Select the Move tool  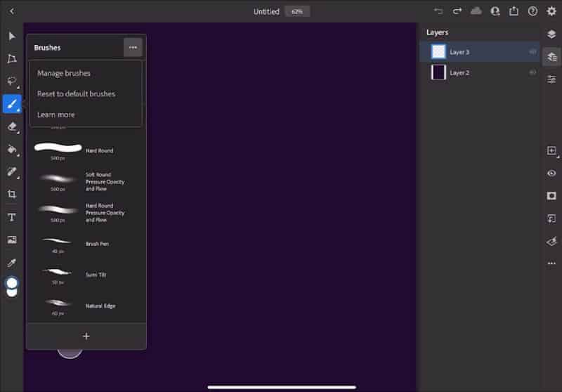(12, 37)
